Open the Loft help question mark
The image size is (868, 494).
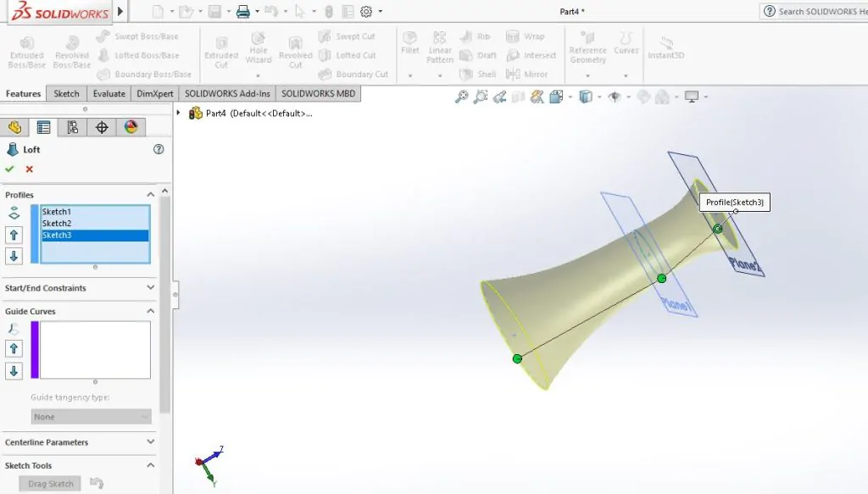click(159, 149)
